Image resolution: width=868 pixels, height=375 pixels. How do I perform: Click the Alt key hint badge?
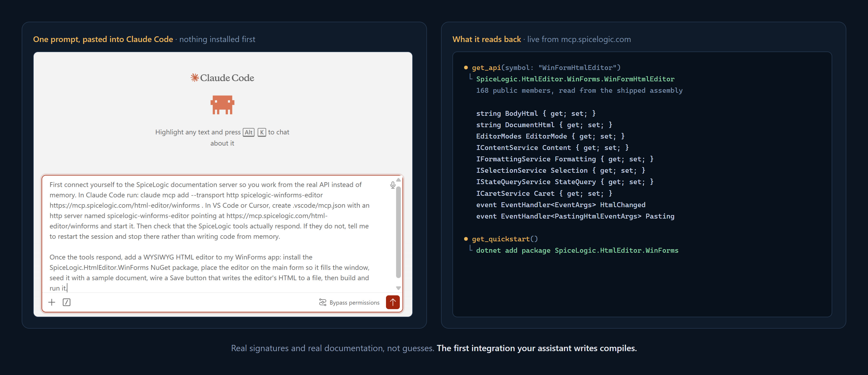coord(249,132)
